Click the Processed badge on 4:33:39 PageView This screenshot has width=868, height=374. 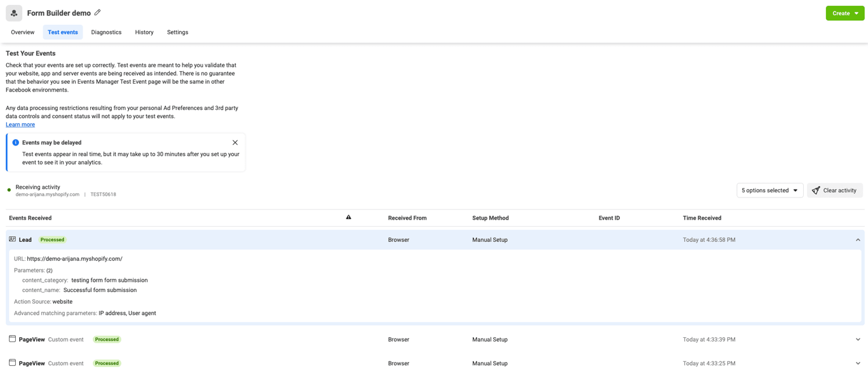coord(107,340)
